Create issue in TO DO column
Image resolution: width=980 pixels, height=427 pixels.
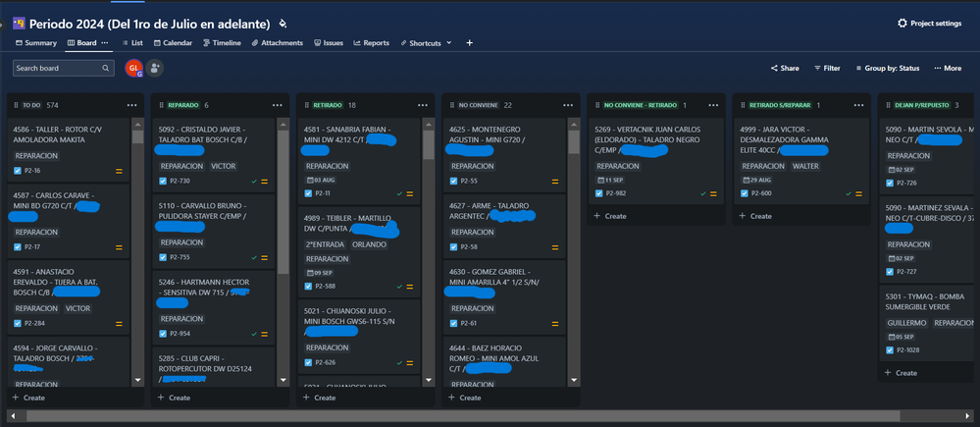(x=28, y=398)
